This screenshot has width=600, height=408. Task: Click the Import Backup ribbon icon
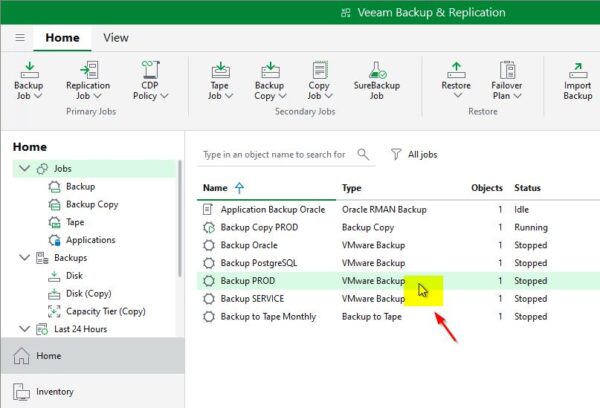[x=578, y=70]
